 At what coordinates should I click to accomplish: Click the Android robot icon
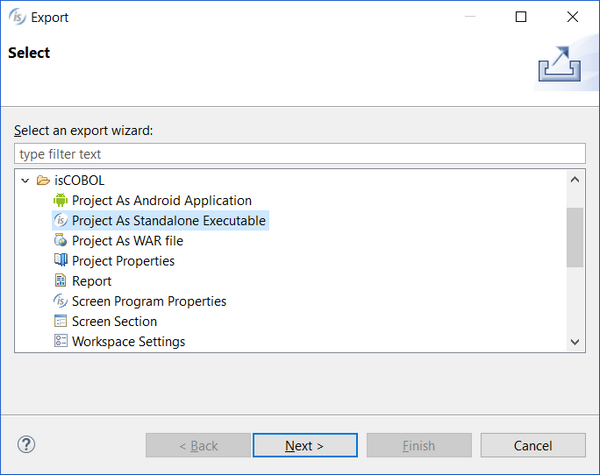click(x=60, y=200)
